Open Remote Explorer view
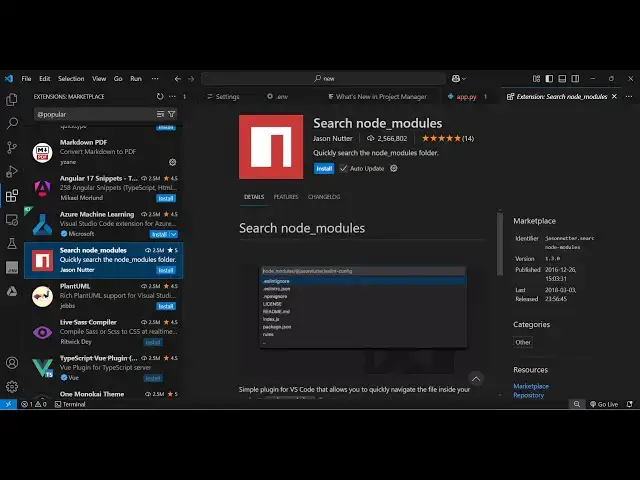 coord(12,220)
